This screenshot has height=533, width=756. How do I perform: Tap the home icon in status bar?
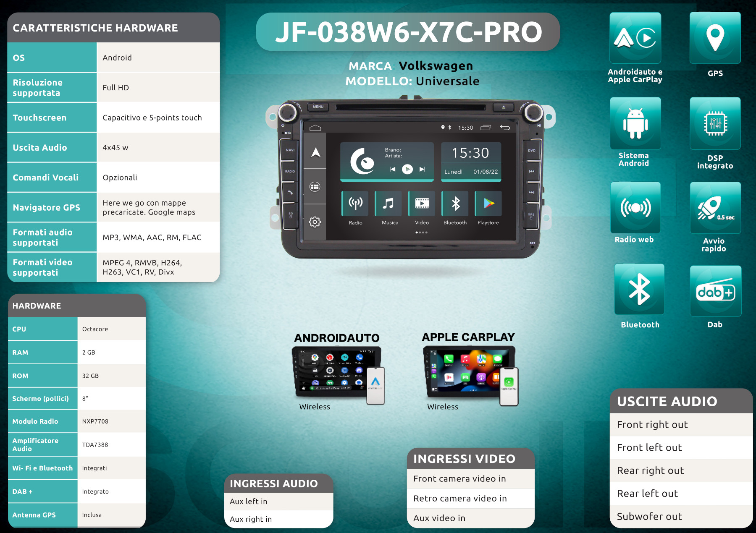point(315,128)
